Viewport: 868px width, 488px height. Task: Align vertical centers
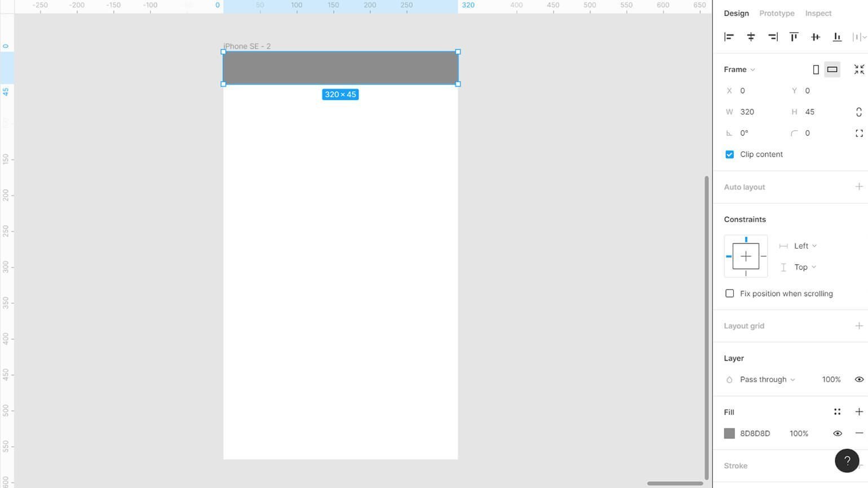[816, 37]
